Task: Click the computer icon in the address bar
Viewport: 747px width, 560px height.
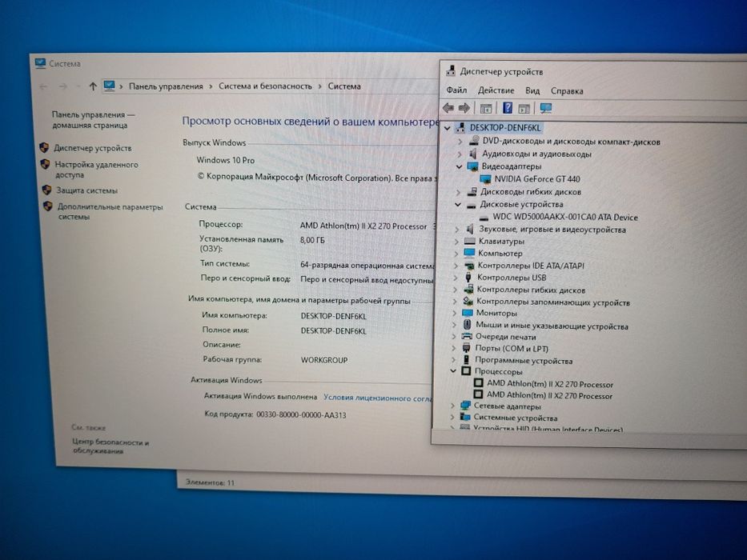Action: pyautogui.click(x=109, y=86)
